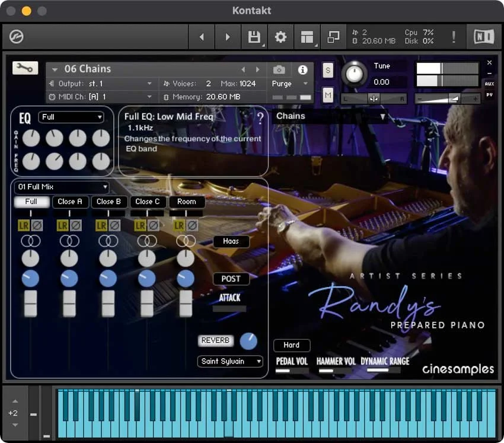Screen dimensions: 504x443
Task: Click the Haas button
Action: click(x=231, y=241)
